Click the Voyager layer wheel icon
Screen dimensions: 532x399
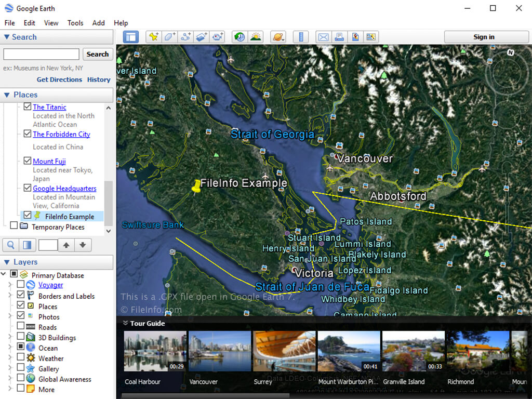point(31,285)
